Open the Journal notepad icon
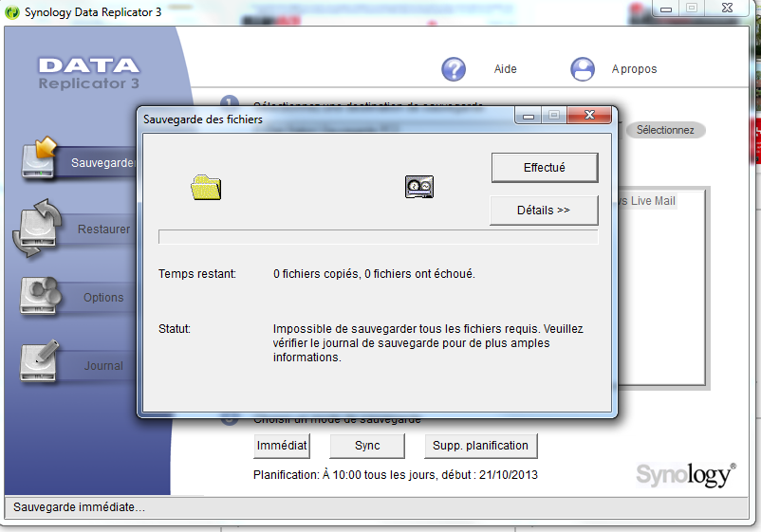761x532 pixels. (x=40, y=361)
